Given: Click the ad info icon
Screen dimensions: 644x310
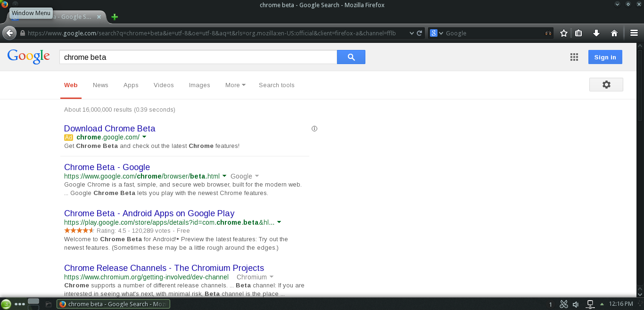Looking at the screenshot, I should [x=314, y=129].
